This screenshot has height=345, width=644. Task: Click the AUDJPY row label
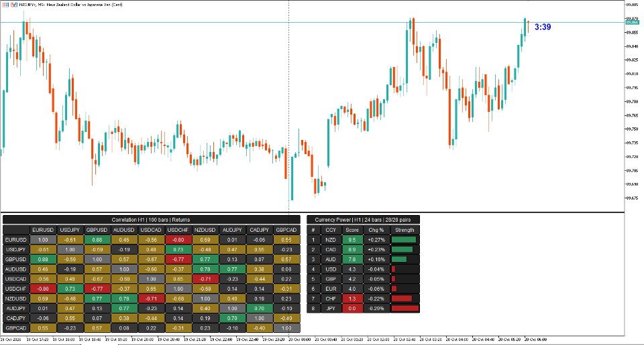coord(16,308)
